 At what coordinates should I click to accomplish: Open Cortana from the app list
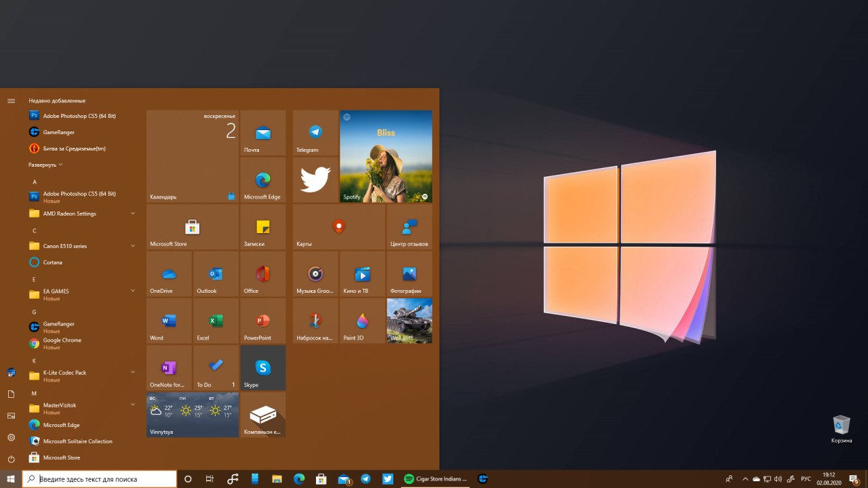[81, 262]
